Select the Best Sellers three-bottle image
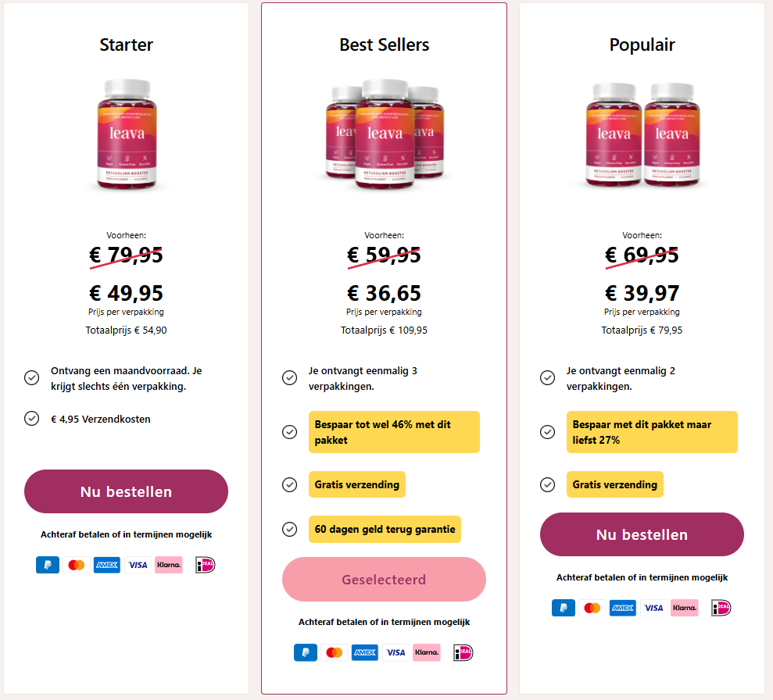Viewport: 773px width, 700px height. [384, 134]
